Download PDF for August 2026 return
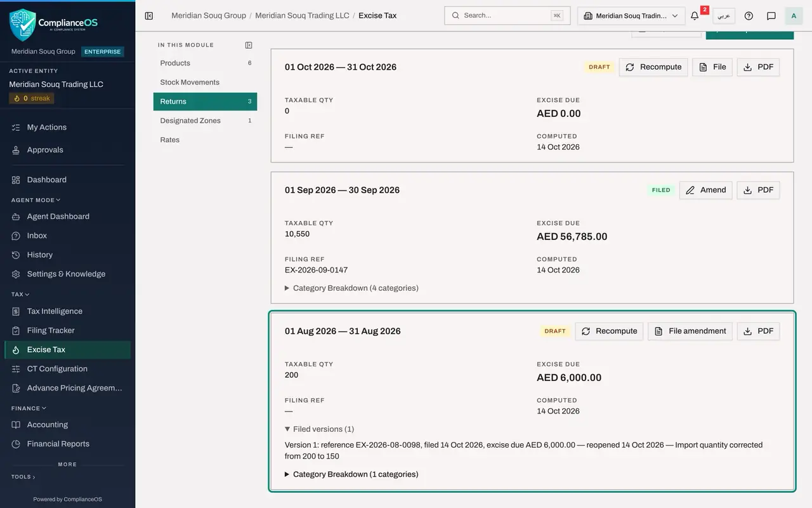 coord(758,331)
